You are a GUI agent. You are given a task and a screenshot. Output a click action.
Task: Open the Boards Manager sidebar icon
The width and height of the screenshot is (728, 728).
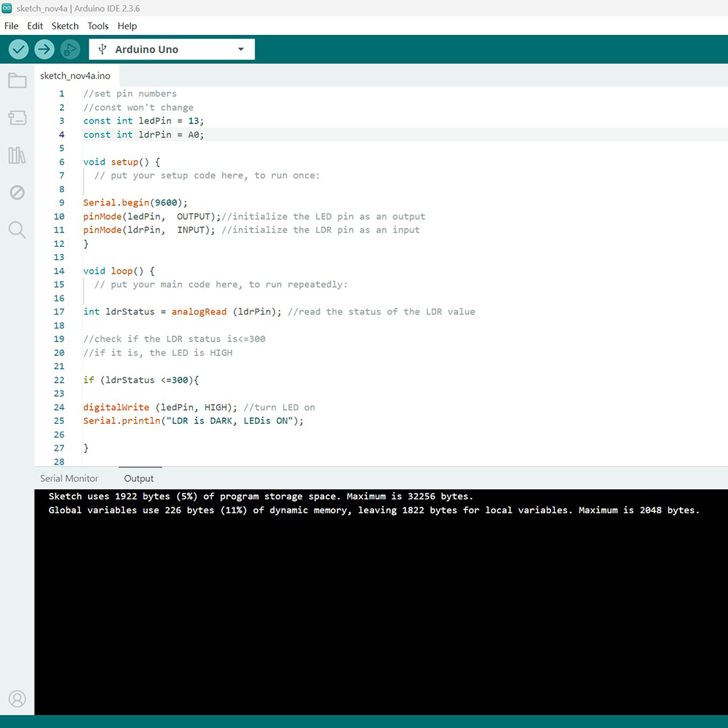[17, 118]
